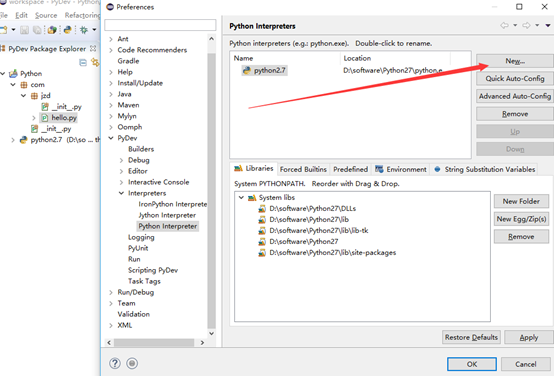Open the Predefined tab
This screenshot has width=554, height=376.
point(350,169)
